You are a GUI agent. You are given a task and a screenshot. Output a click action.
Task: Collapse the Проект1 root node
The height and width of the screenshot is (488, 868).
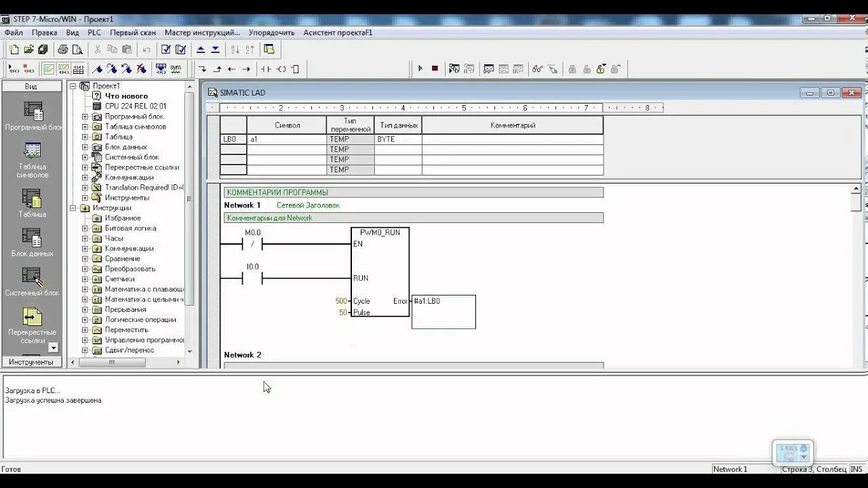click(73, 86)
